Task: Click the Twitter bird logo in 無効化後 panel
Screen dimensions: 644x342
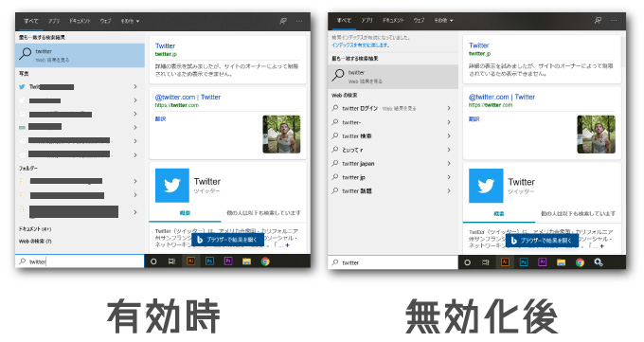Action: click(x=486, y=186)
